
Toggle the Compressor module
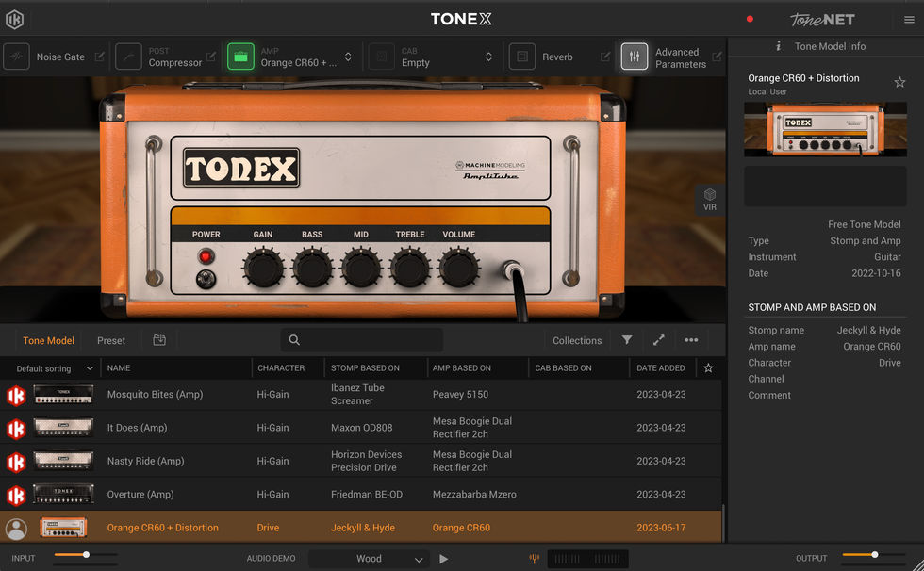(129, 57)
